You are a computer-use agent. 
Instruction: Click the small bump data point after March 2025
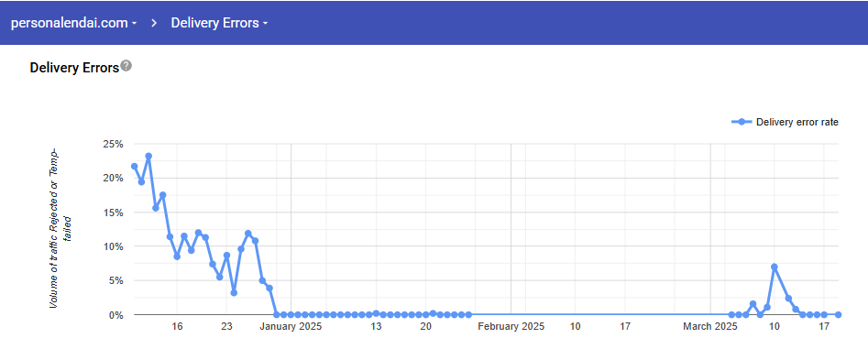pyautogui.click(x=753, y=303)
